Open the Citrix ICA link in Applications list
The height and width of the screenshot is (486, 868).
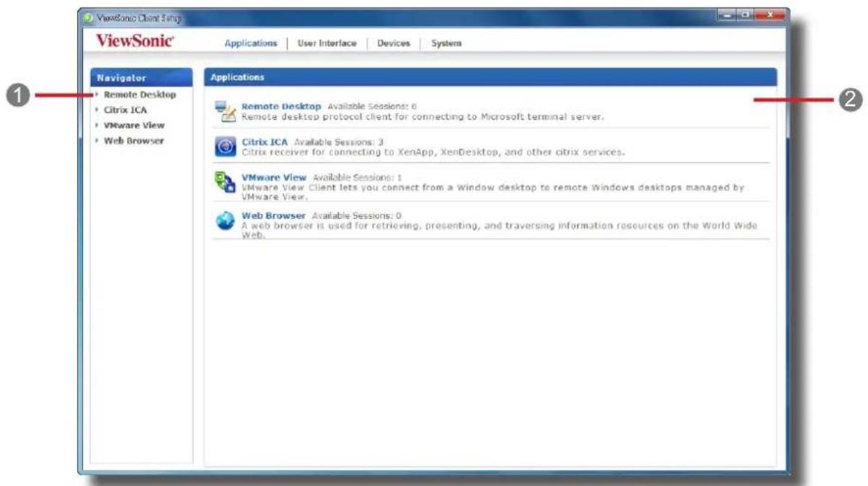pyautogui.click(x=265, y=142)
